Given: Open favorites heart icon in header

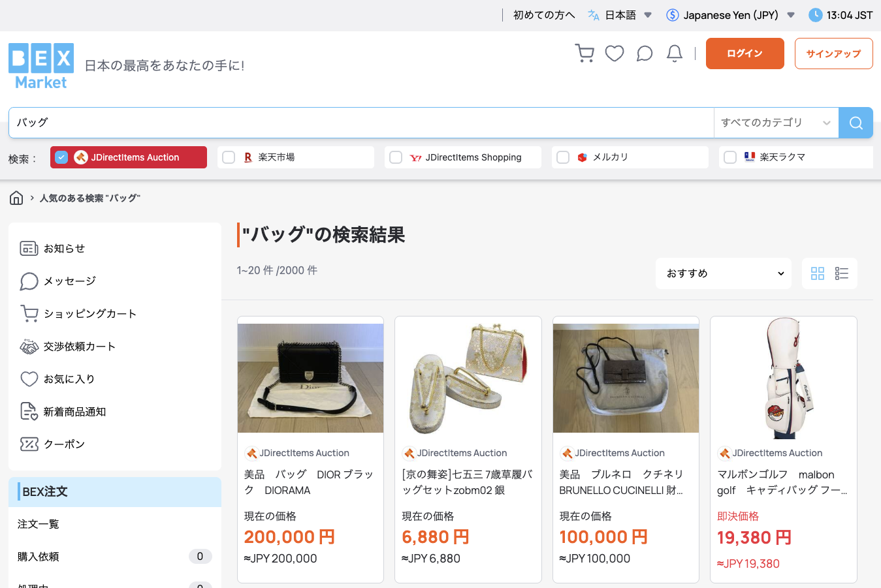Looking at the screenshot, I should tap(615, 54).
